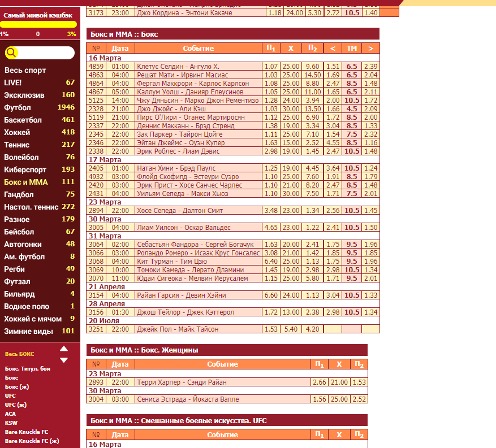
Task: Click total 10.5 for Райан Гарсия fight
Action: (352, 295)
